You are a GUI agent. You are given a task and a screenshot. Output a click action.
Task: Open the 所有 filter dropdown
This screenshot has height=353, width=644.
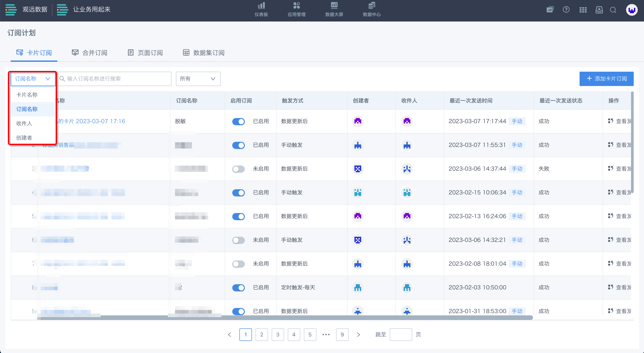tap(198, 79)
